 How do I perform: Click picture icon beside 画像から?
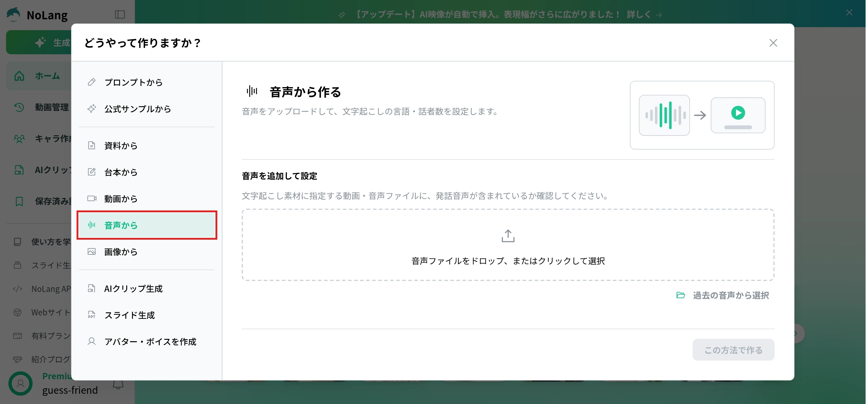tap(92, 251)
